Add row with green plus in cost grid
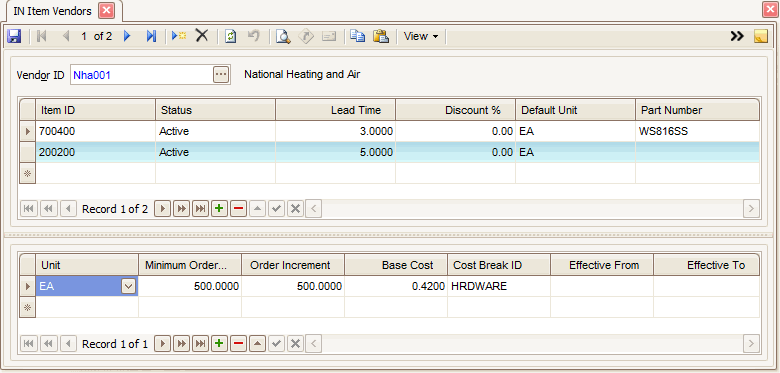 point(219,344)
